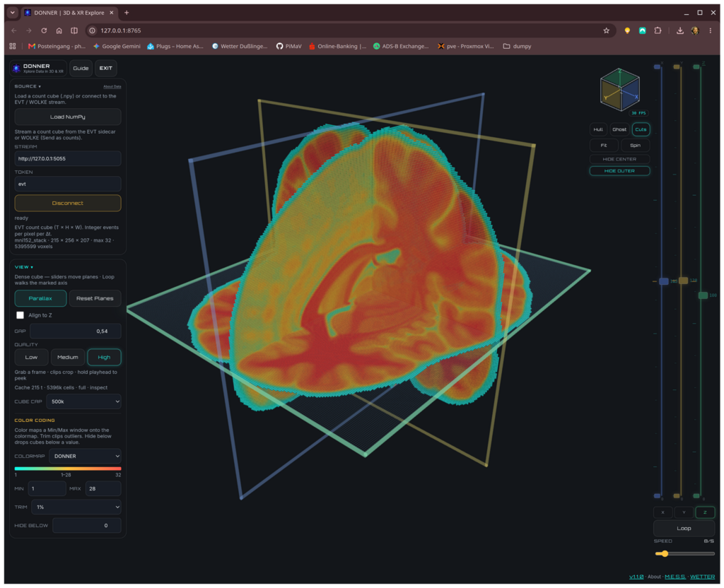Open the browser three-dot menu

tap(710, 30)
